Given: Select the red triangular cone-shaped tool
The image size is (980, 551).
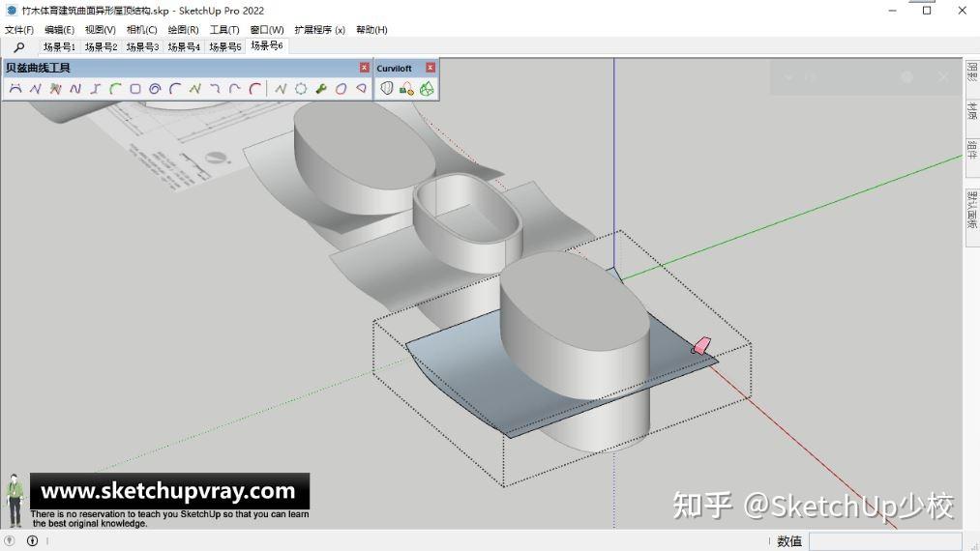Looking at the screenshot, I should click(x=361, y=89).
